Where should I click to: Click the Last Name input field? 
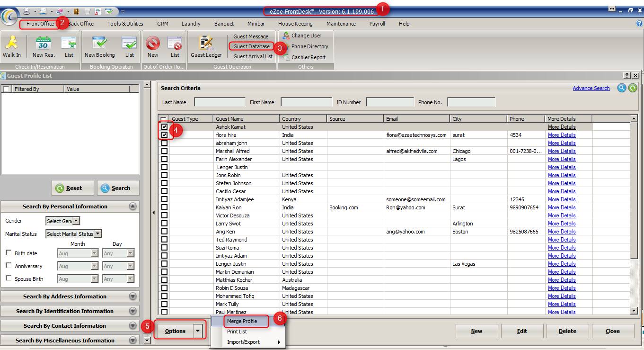220,102
